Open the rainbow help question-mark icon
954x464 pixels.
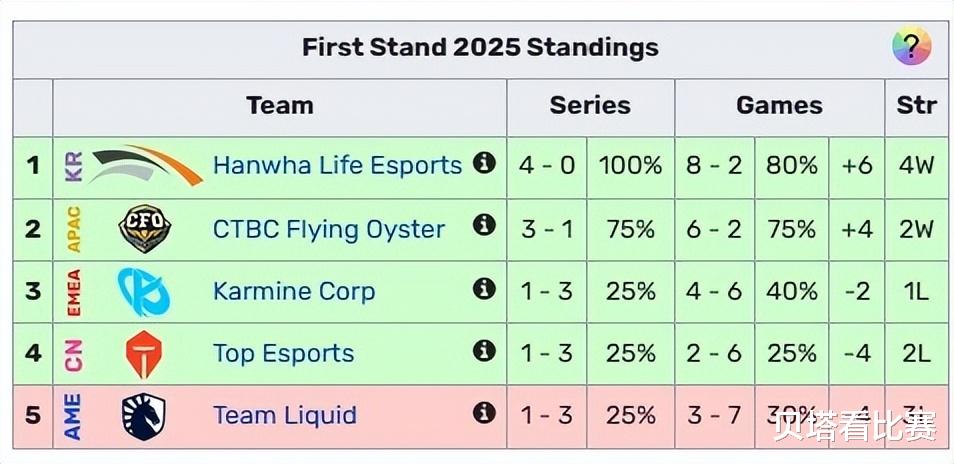911,46
